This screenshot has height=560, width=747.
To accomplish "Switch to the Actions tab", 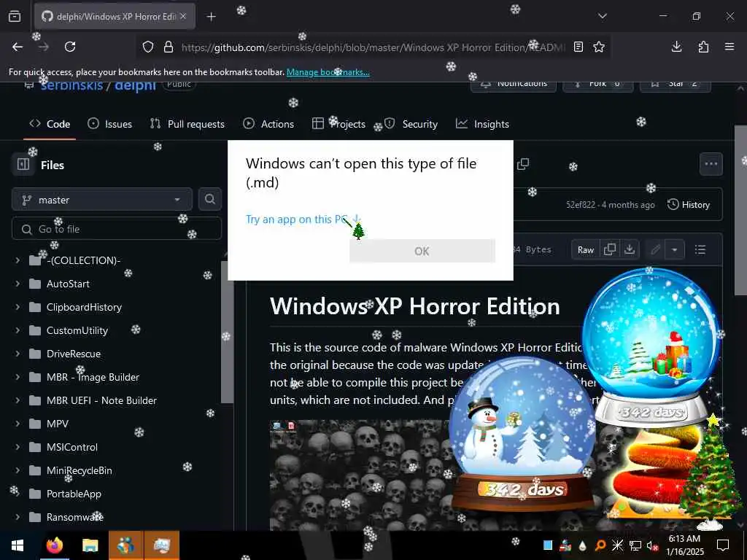I will coord(268,124).
